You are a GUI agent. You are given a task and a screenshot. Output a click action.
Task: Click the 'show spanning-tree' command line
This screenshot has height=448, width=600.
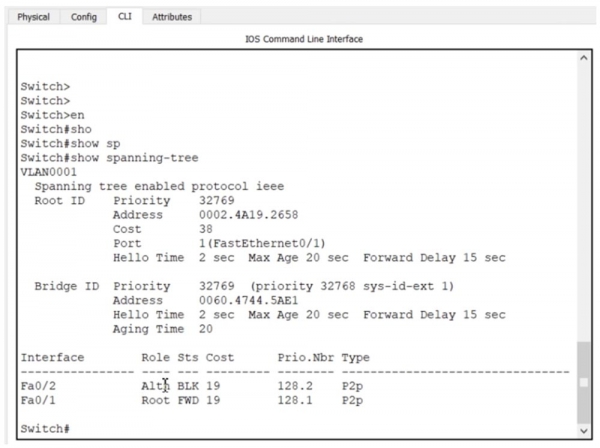[110, 157]
